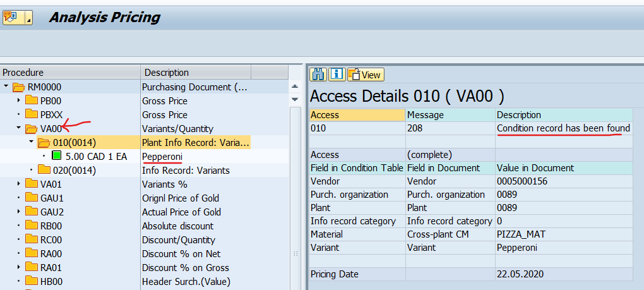
Task: Collapse the RM0000 procedure node
Action: pos(6,87)
